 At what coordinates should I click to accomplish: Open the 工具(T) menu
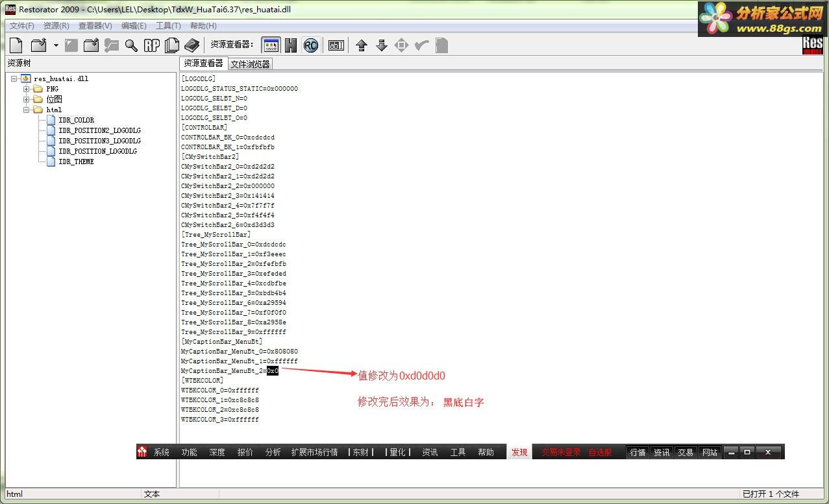click(169, 26)
